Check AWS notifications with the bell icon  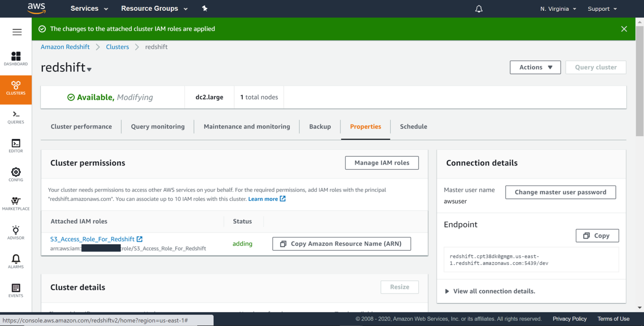pyautogui.click(x=478, y=8)
